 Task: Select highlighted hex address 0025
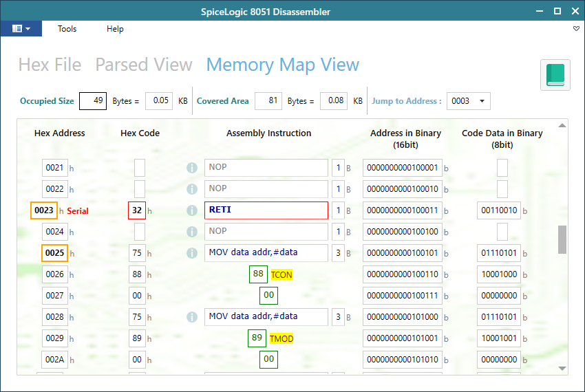55,253
